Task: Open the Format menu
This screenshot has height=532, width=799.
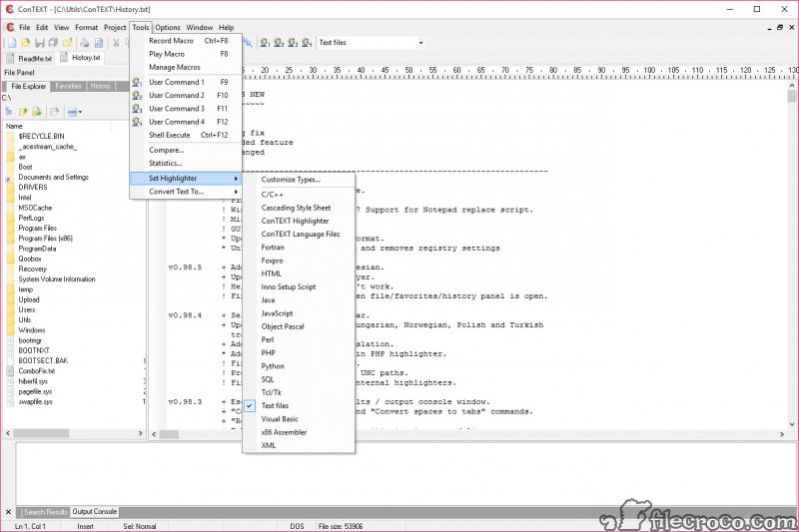Action: tap(87, 28)
